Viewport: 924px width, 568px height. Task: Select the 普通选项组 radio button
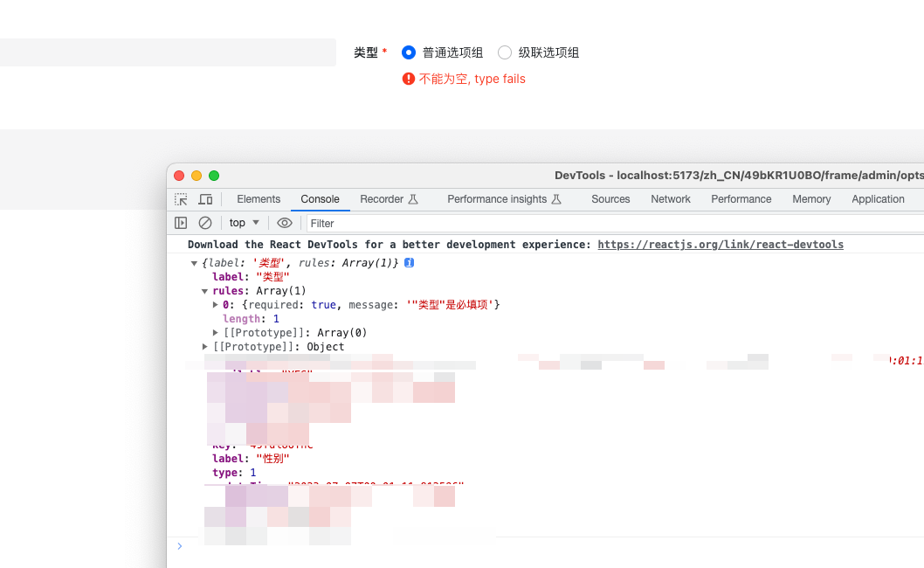click(x=409, y=52)
